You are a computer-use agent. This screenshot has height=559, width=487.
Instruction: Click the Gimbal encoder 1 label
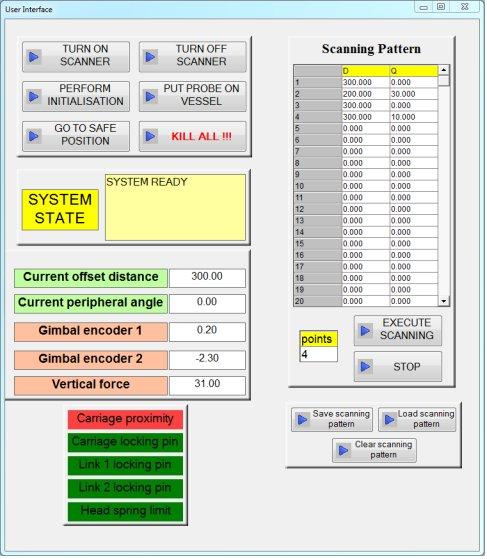(91, 332)
